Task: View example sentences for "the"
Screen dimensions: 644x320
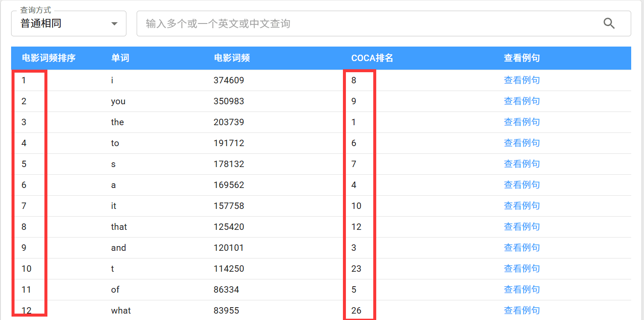Action: pos(522,122)
